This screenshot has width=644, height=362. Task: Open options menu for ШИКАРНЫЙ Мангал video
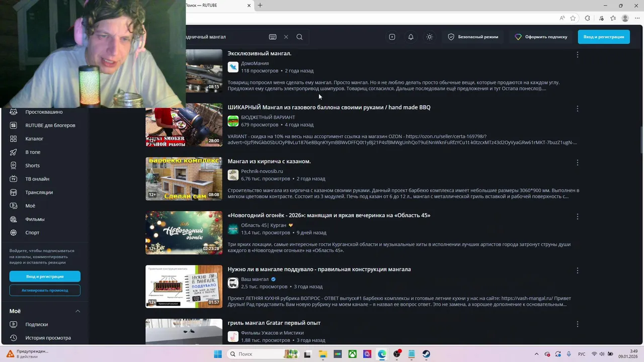pos(577,109)
